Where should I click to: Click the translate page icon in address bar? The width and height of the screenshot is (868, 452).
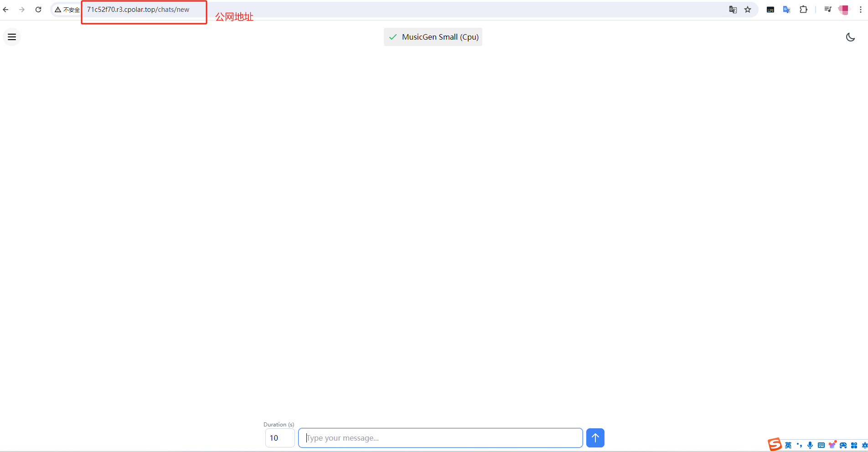[x=733, y=10]
